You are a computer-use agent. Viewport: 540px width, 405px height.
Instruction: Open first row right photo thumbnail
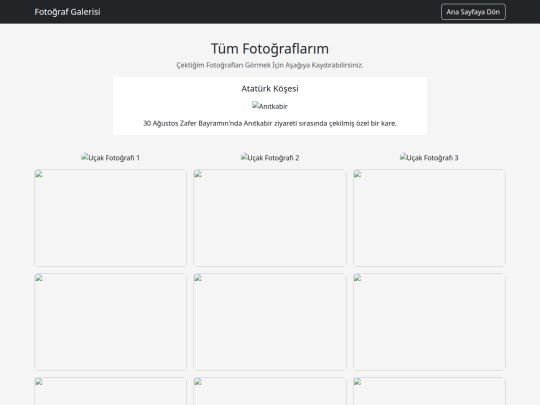[429, 218]
